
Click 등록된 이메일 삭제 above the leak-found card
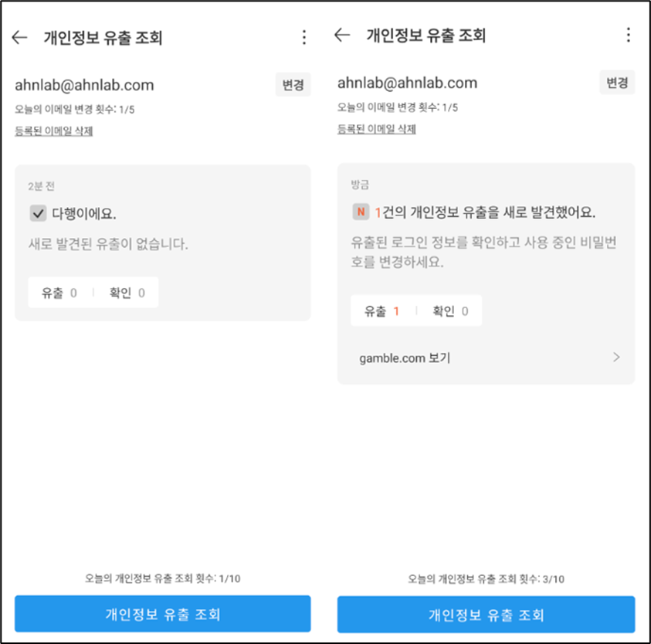pyautogui.click(x=377, y=130)
